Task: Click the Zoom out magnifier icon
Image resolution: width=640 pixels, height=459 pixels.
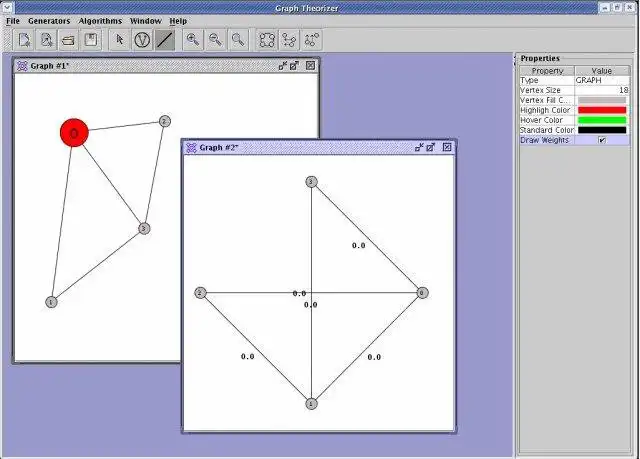Action: tap(216, 40)
